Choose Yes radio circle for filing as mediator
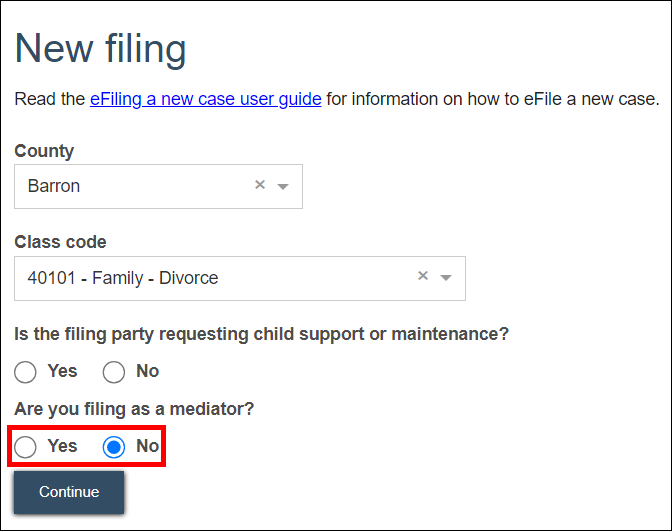This screenshot has width=672, height=531. (x=26, y=447)
